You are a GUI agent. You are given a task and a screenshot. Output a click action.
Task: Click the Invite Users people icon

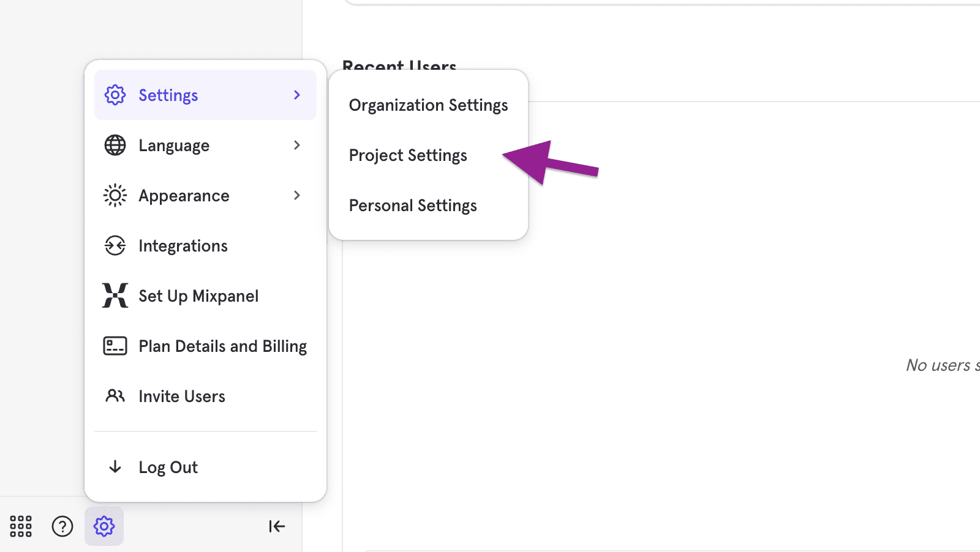click(x=115, y=396)
